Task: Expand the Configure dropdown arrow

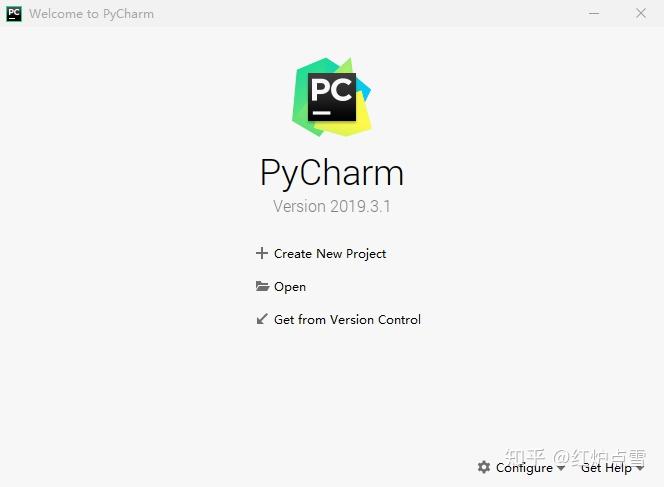Action: tap(561, 468)
